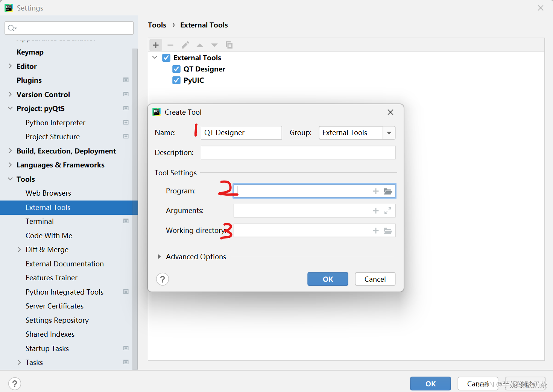The height and width of the screenshot is (392, 553).
Task: Expand the Editor settings node
Action: (10, 66)
